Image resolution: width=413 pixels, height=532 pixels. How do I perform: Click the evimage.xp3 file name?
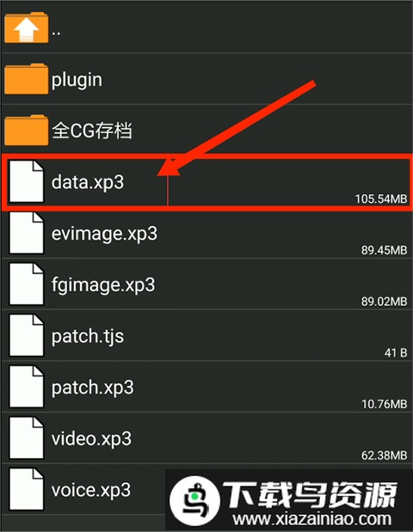coord(104,234)
